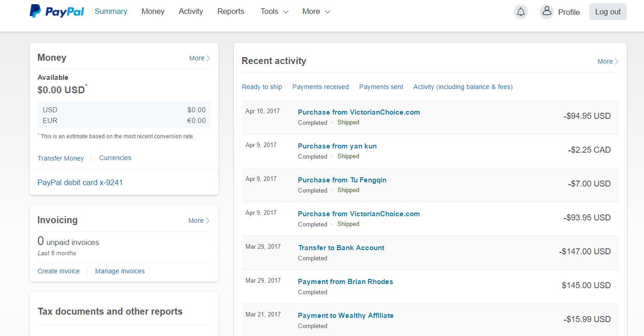Click the Profile person icon
Screen dimensions: 644x336
547,12
